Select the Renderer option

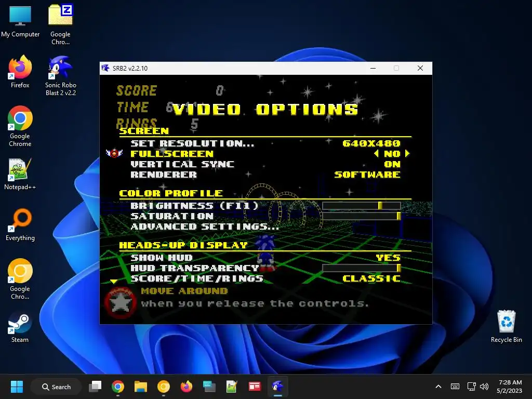click(164, 175)
